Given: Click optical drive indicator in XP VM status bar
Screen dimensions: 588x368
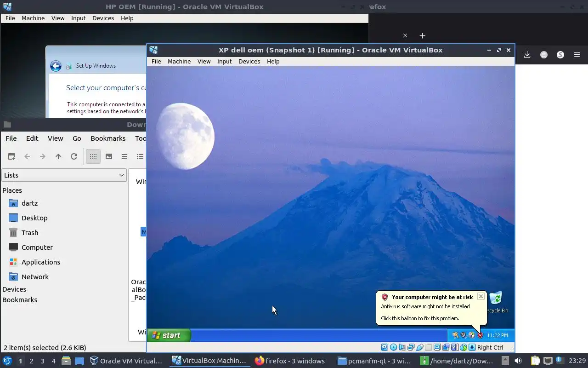Looking at the screenshot, I should [x=393, y=347].
